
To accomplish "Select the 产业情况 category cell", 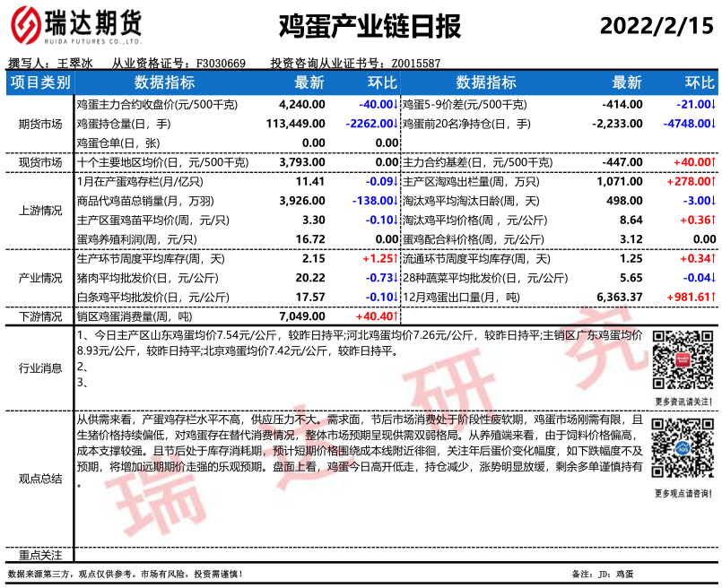I will point(39,278).
